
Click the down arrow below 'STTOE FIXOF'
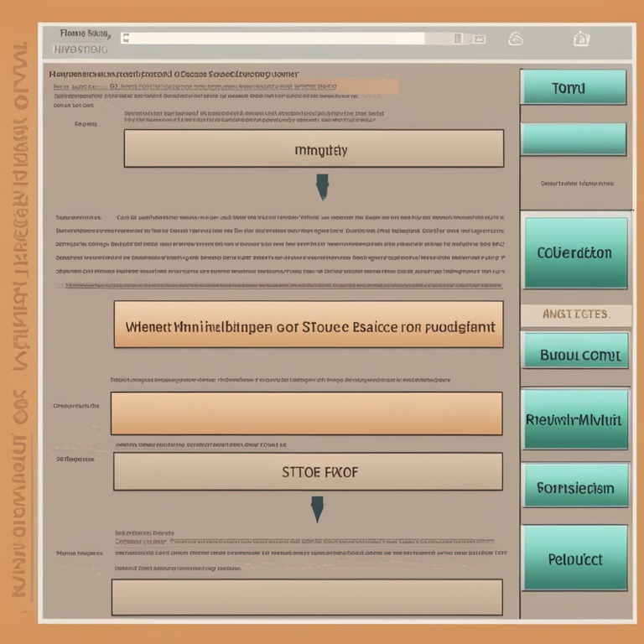[x=317, y=509]
